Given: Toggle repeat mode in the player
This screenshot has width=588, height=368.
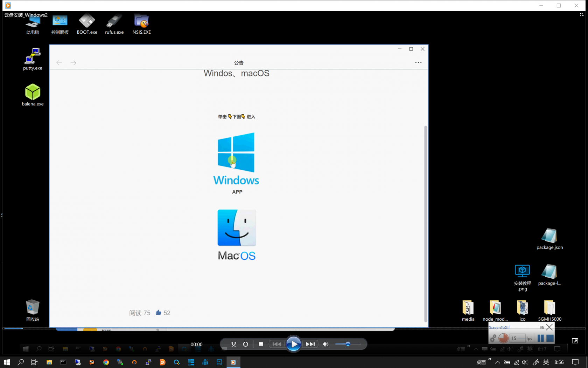Looking at the screenshot, I should click(246, 344).
